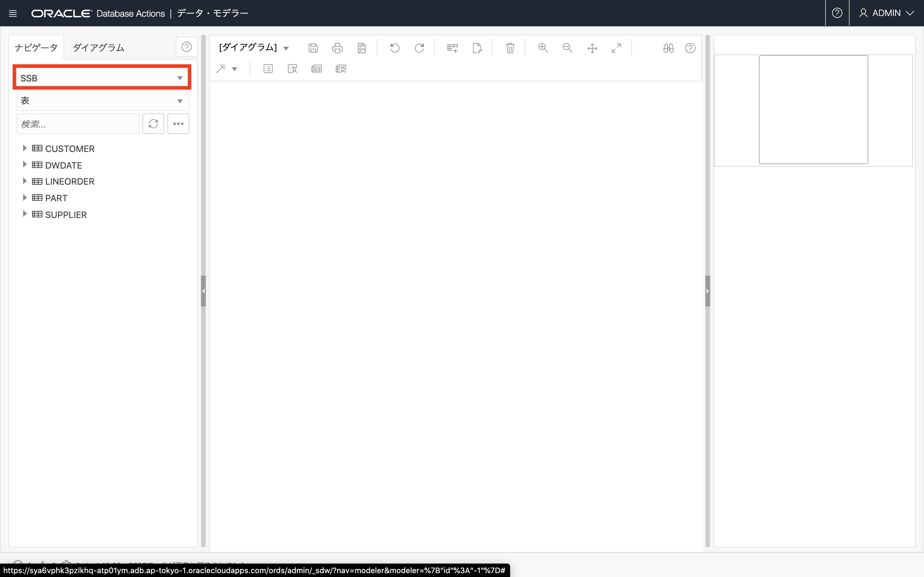Zoom out with the magnifier minus icon
The width and height of the screenshot is (924, 577).
pos(567,48)
